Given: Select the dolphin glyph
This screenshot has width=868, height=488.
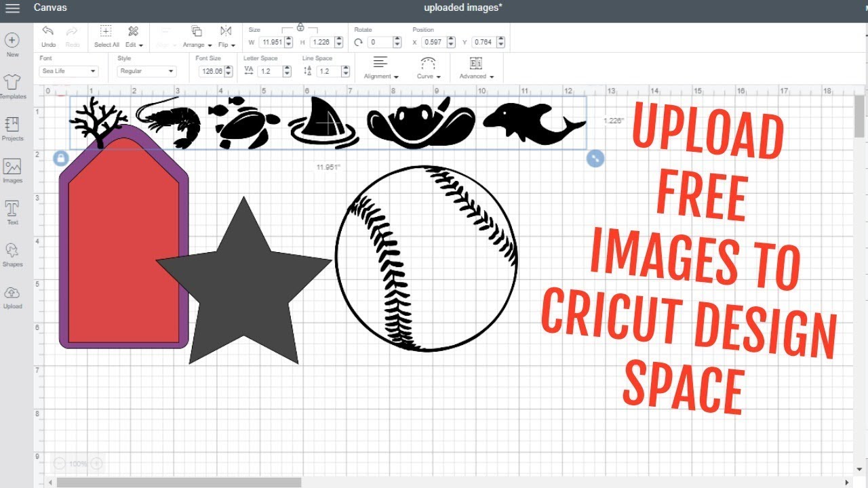Looking at the screenshot, I should (x=534, y=123).
